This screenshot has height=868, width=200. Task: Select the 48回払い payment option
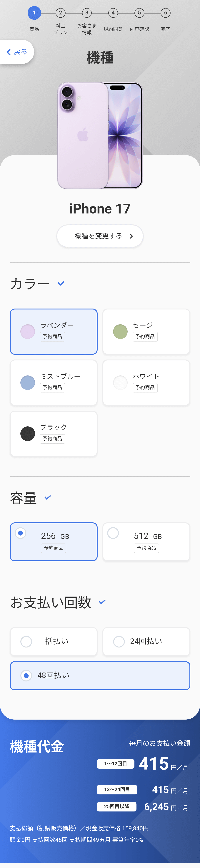(x=26, y=676)
